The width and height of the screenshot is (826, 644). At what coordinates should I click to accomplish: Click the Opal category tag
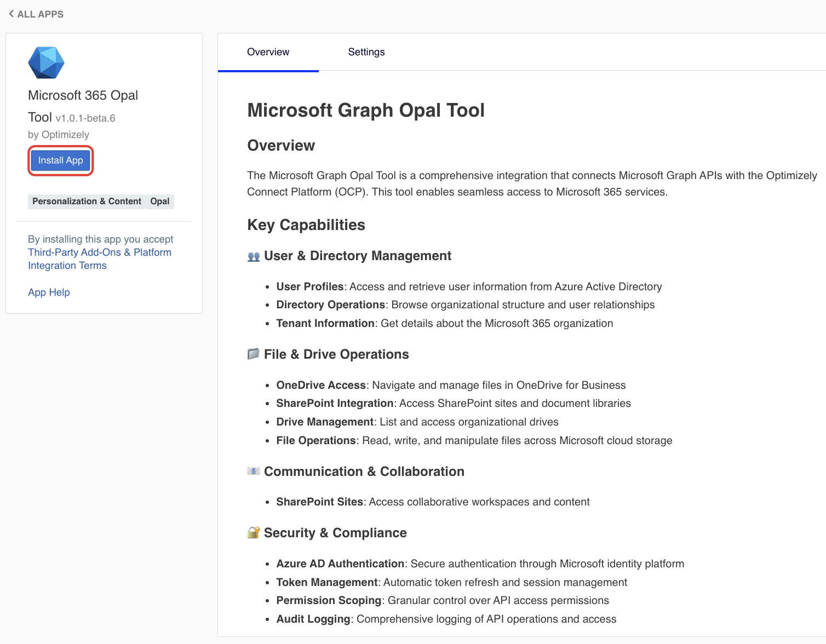point(160,202)
